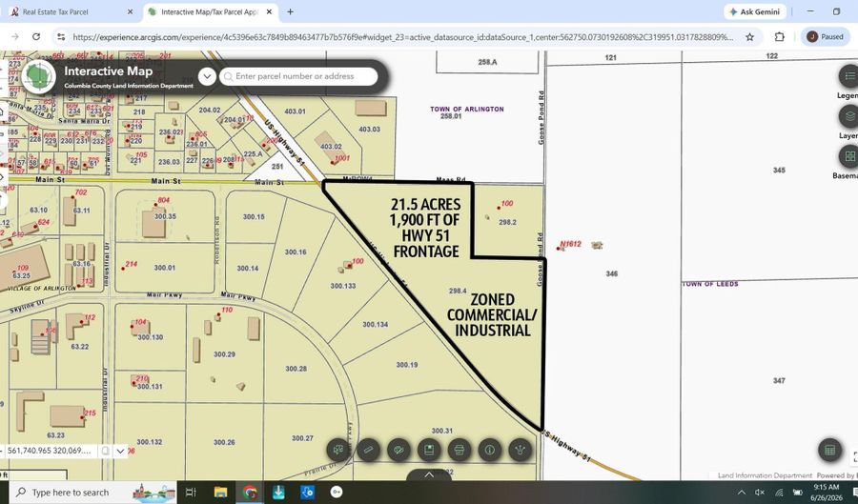
Task: Click parcel label 300.134
Action: click(376, 324)
